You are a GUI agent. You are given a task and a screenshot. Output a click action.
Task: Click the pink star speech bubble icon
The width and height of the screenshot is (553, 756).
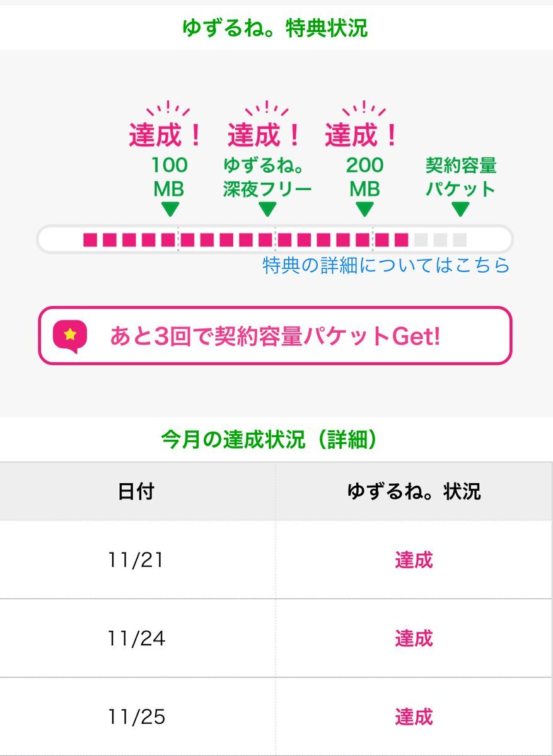click(69, 336)
